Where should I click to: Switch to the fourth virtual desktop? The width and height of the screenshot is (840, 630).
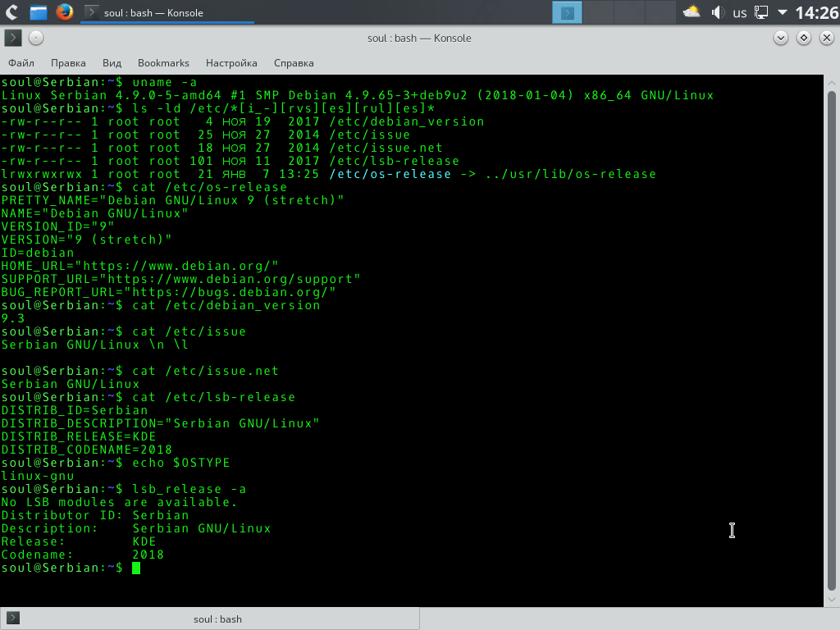(x=660, y=12)
